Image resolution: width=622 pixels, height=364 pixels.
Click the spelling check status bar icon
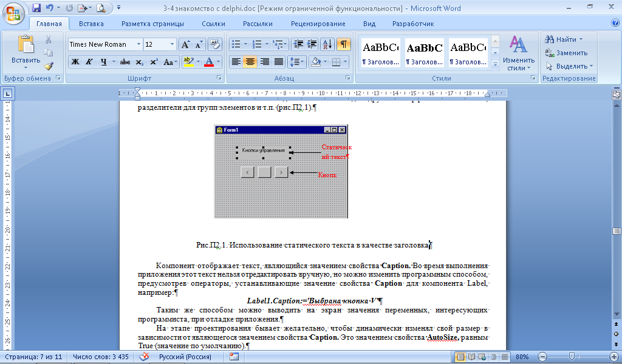coord(143,357)
